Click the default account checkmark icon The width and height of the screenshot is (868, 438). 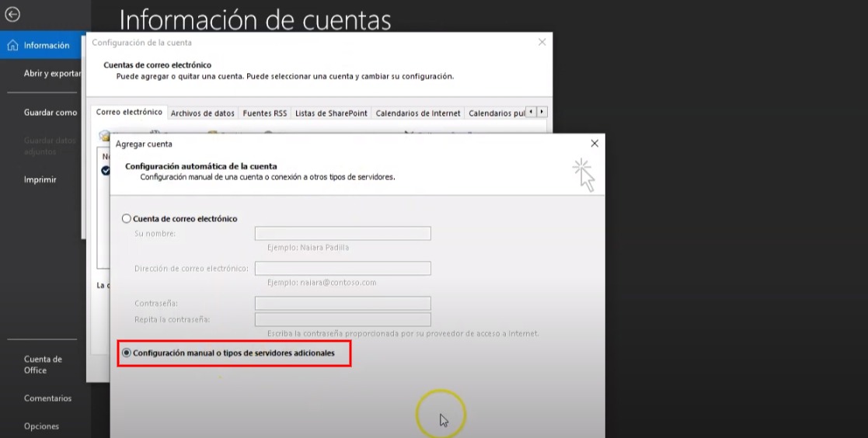[x=106, y=171]
